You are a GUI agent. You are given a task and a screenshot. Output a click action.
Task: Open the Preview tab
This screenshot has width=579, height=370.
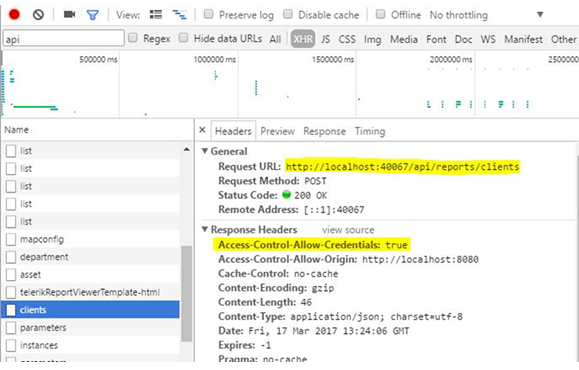pyautogui.click(x=277, y=131)
